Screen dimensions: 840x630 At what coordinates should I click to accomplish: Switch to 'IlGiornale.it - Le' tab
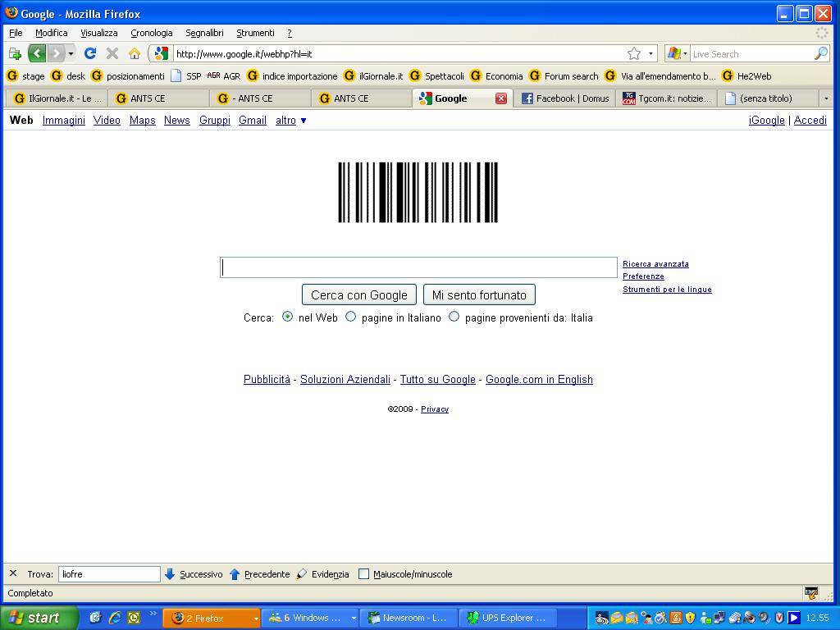(57, 98)
